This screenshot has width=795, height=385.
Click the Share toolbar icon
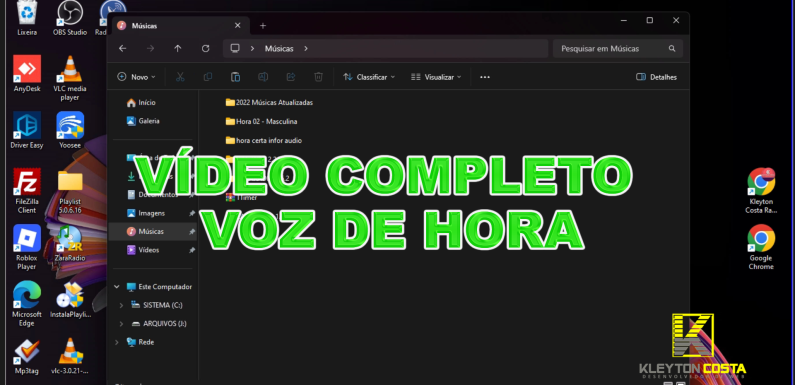pyautogui.click(x=291, y=77)
